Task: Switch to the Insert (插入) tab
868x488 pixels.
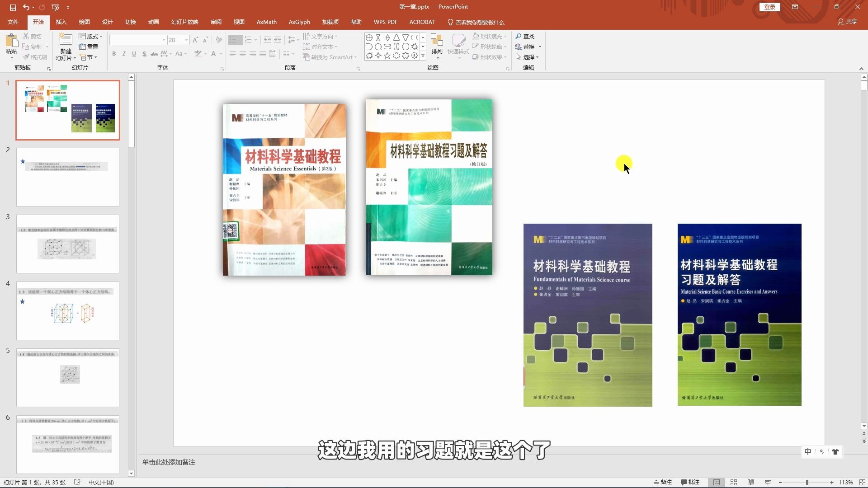Action: tap(61, 22)
